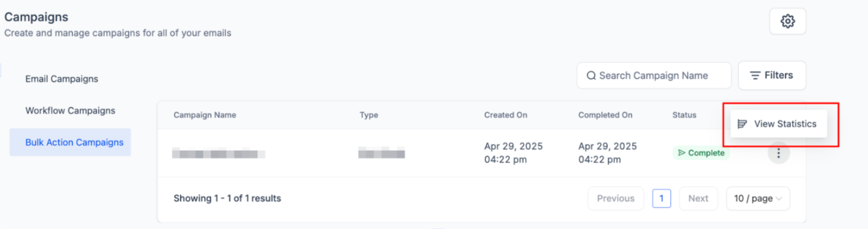This screenshot has width=868, height=229.
Task: Click the three-dot row actions icon
Action: (778, 153)
